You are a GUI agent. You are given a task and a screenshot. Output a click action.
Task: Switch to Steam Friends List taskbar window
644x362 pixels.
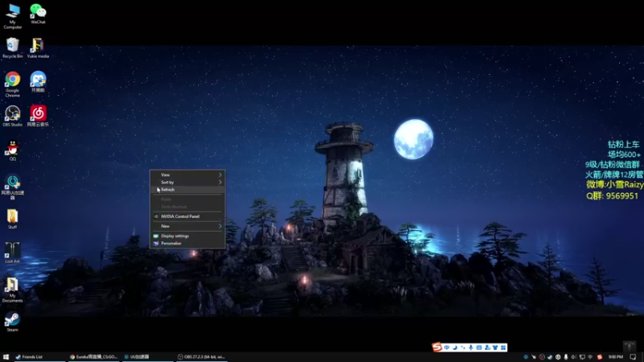[39, 357]
